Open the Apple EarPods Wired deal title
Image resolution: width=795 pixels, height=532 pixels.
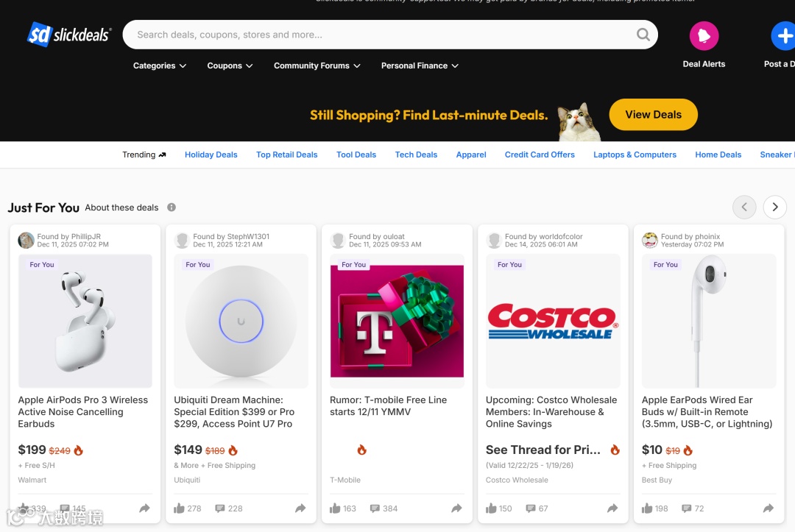point(707,411)
